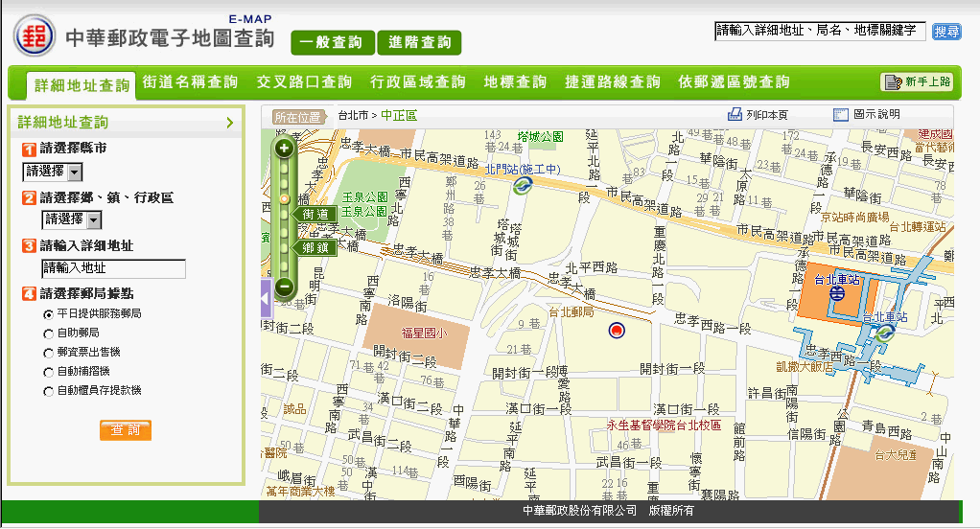The width and height of the screenshot is (980, 529).
Task: Click the 新手上路 beginner guide button
Action: [x=917, y=81]
